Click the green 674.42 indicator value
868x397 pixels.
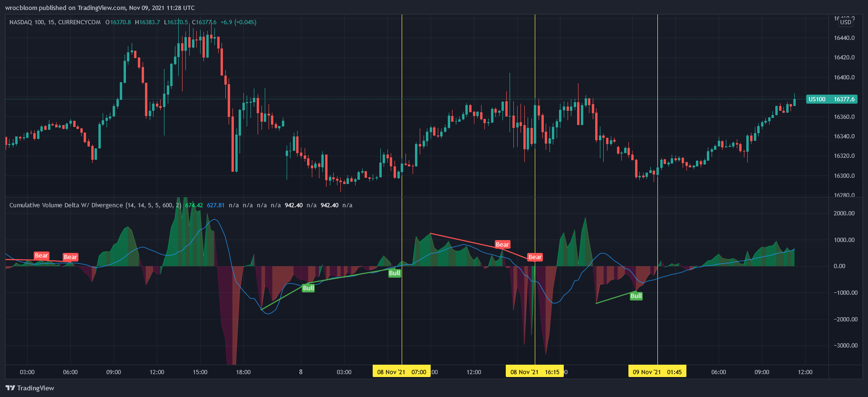click(x=194, y=205)
